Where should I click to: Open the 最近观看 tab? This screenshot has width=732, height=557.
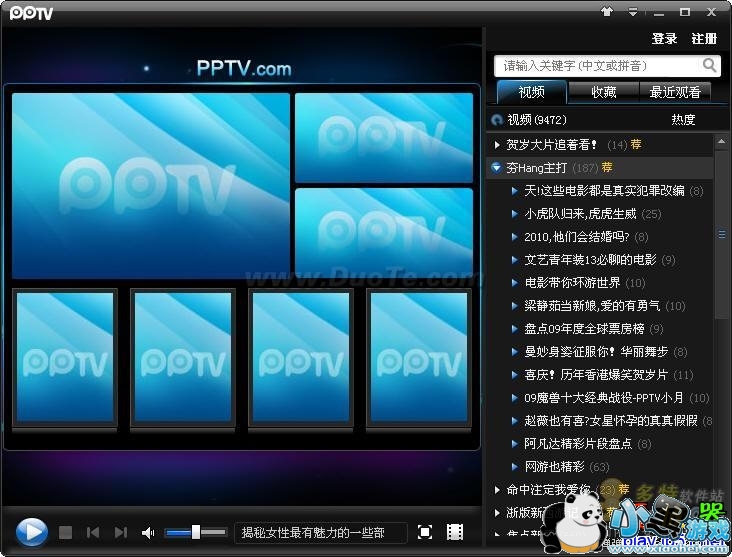tap(675, 92)
